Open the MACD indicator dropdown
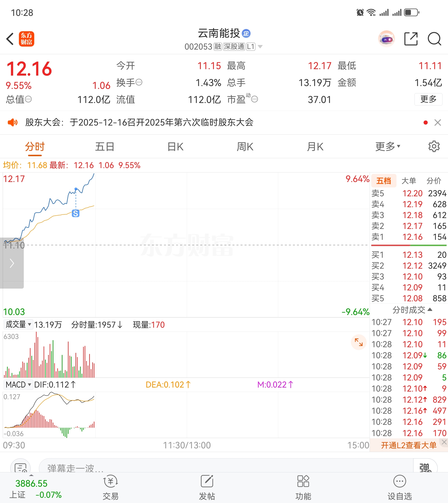448x503 pixels. (x=19, y=384)
